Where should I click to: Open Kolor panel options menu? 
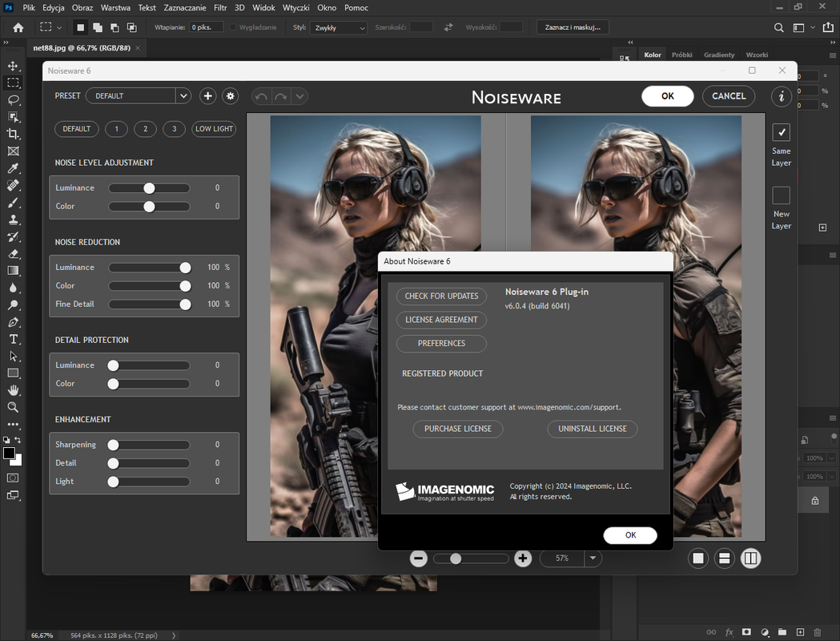pyautogui.click(x=833, y=55)
